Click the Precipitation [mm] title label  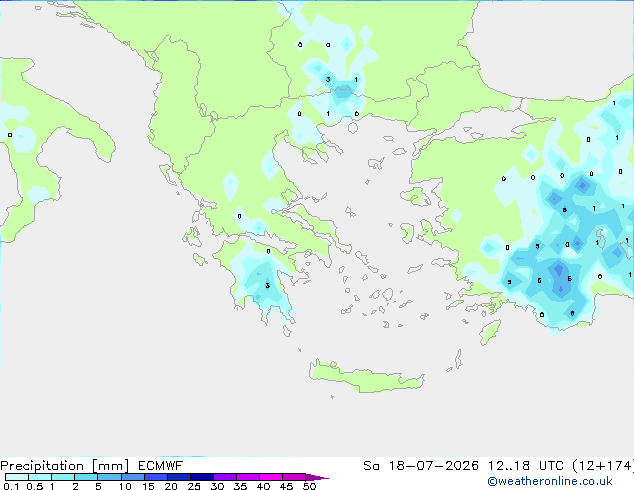point(64,466)
